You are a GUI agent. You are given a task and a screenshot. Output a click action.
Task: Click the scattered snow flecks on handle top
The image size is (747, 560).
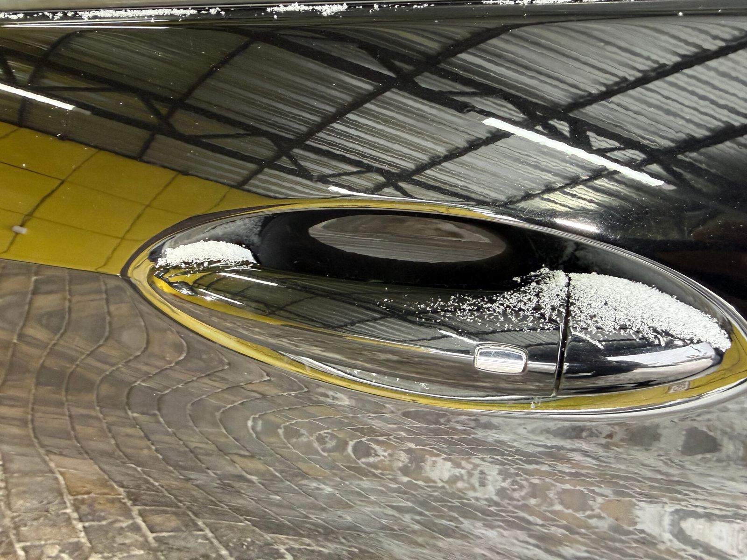pos(490,299)
